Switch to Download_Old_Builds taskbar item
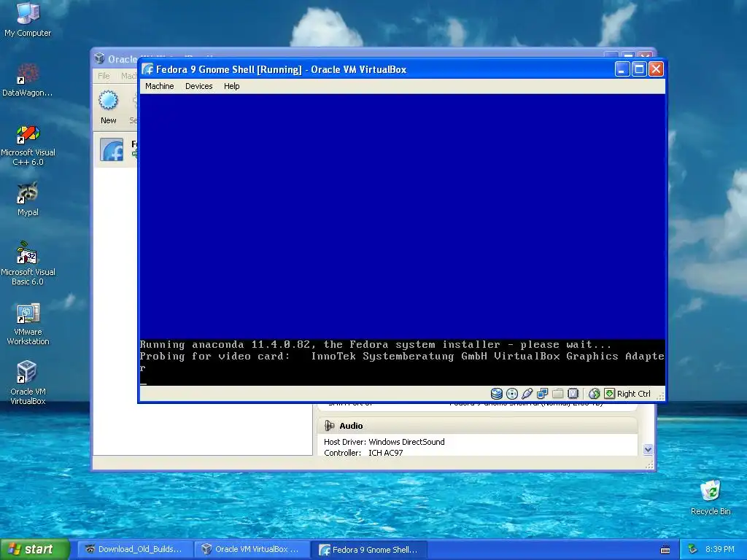 click(x=135, y=549)
